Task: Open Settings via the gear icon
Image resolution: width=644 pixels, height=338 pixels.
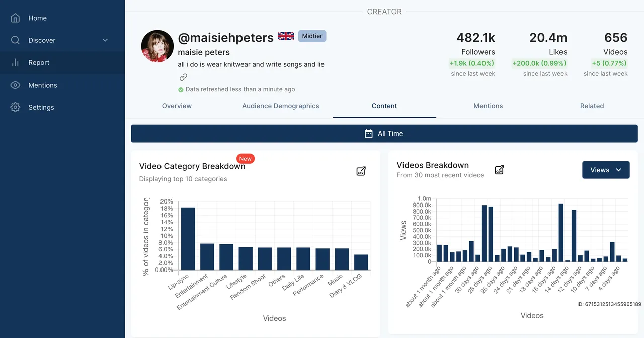Action: pos(15,107)
